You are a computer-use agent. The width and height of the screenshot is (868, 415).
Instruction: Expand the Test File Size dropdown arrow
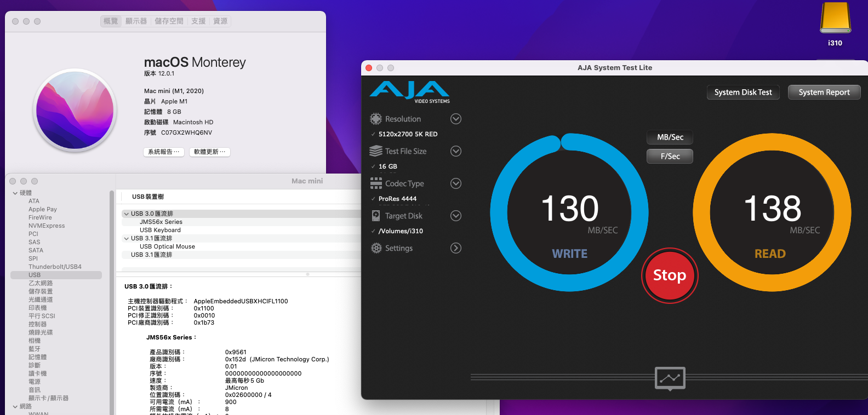(x=456, y=151)
